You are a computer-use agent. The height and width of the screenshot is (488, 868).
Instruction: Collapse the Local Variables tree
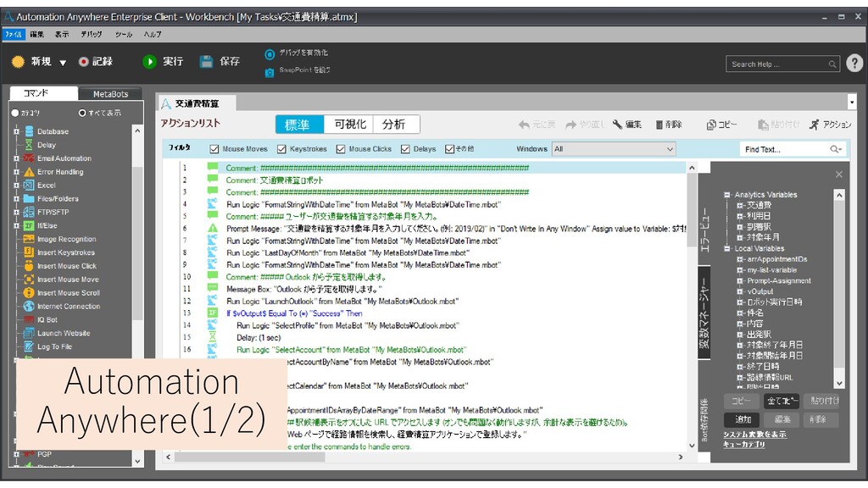point(726,248)
